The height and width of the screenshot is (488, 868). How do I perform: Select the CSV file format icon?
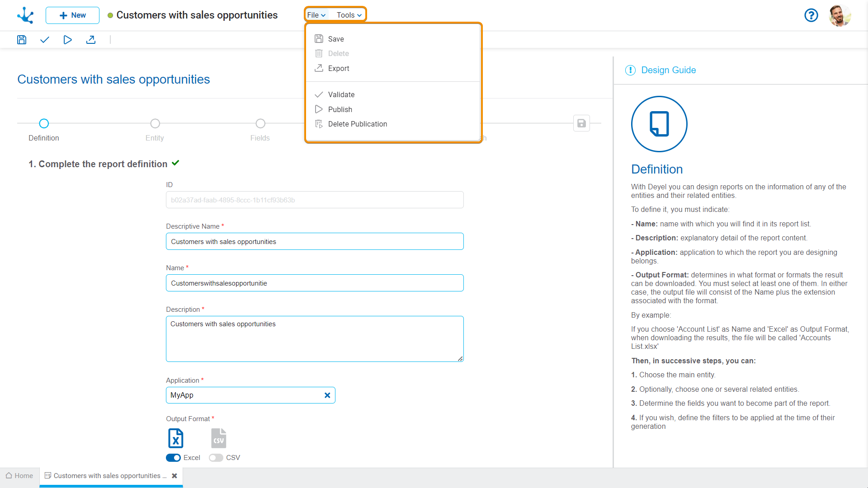tap(218, 438)
